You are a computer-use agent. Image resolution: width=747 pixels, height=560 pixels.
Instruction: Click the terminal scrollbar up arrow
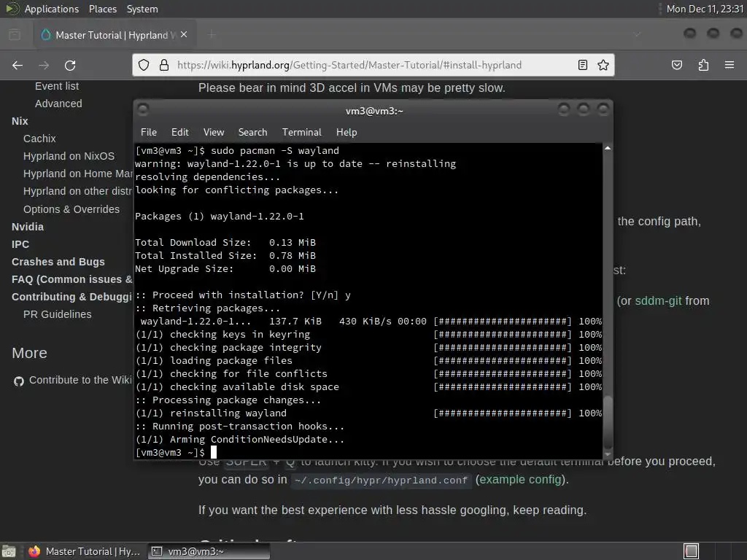[608, 149]
